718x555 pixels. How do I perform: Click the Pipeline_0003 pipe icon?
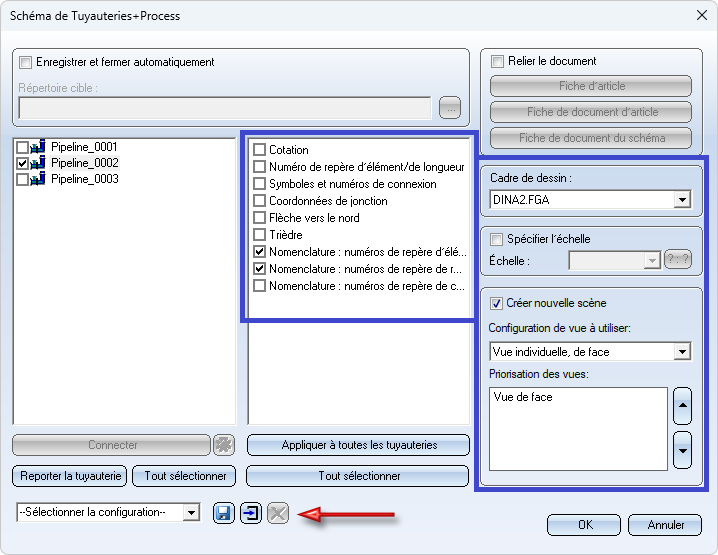(38, 179)
